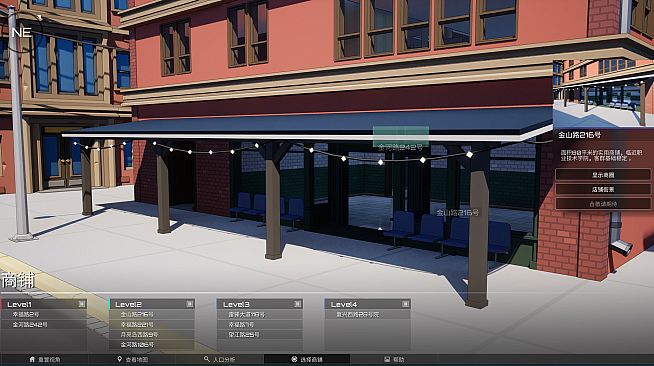Open the 选择商铺 tab in the bottom bar

pos(307,359)
